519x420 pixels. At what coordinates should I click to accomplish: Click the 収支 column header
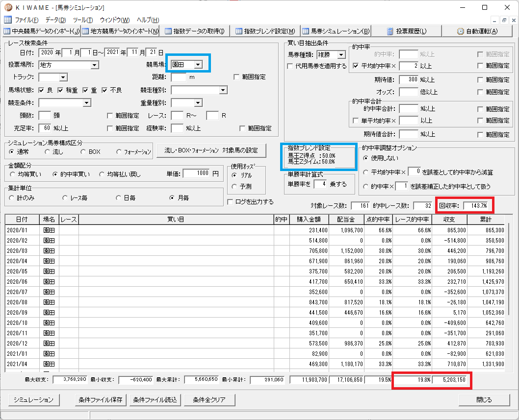click(x=449, y=219)
